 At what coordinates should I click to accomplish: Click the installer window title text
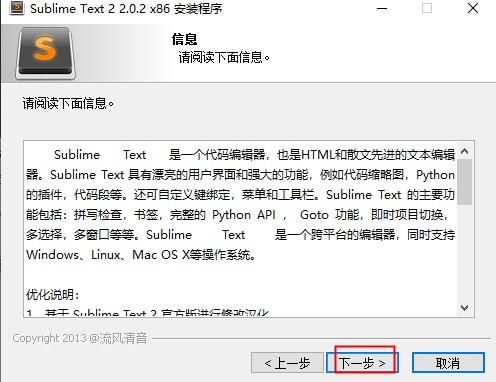tap(126, 9)
